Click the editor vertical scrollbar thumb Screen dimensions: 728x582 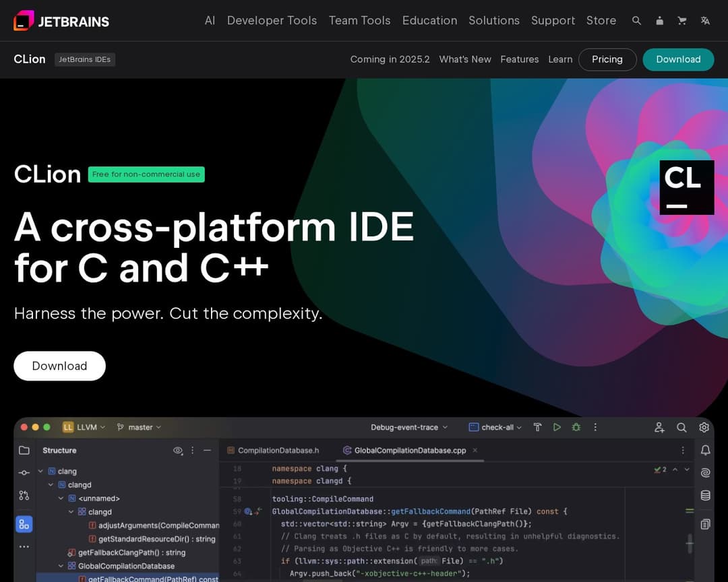coord(690,543)
